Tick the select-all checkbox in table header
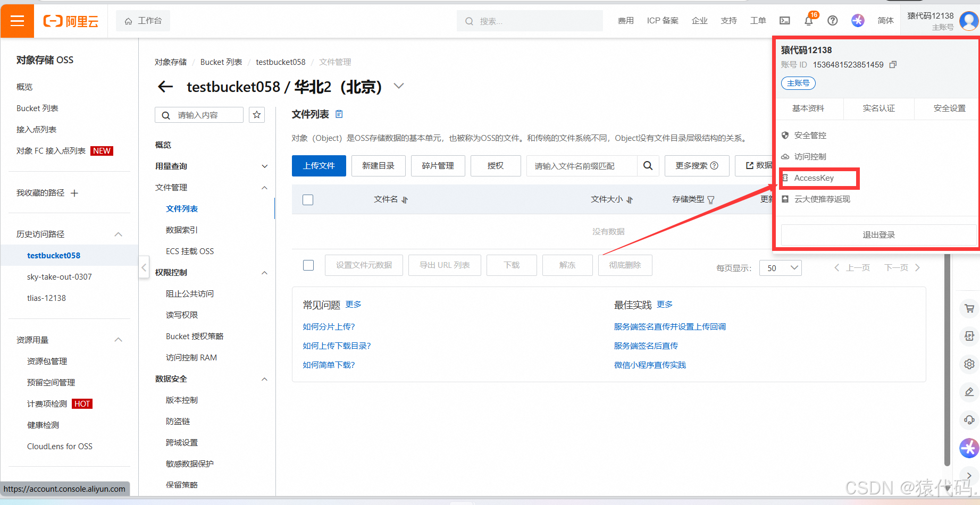The image size is (980, 505). click(x=308, y=200)
